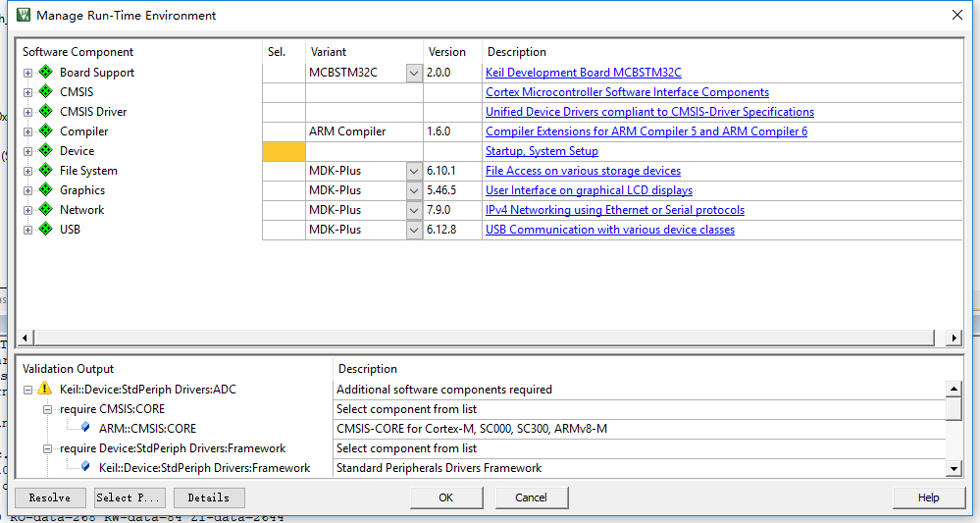Click the green diamond icon beside USB
980x523 pixels.
pyautogui.click(x=46, y=230)
